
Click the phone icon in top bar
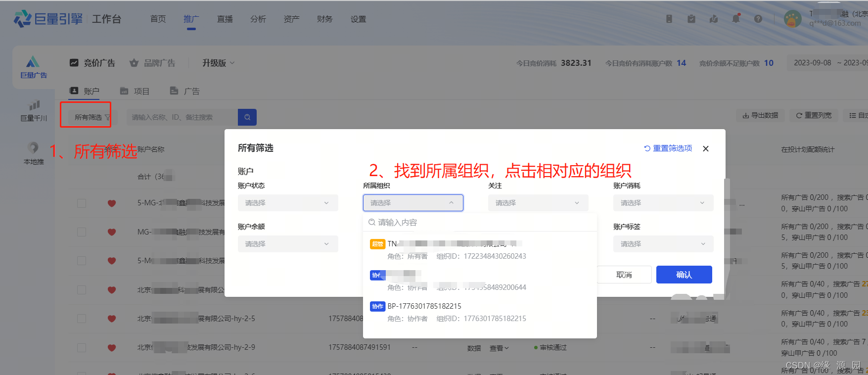point(669,19)
